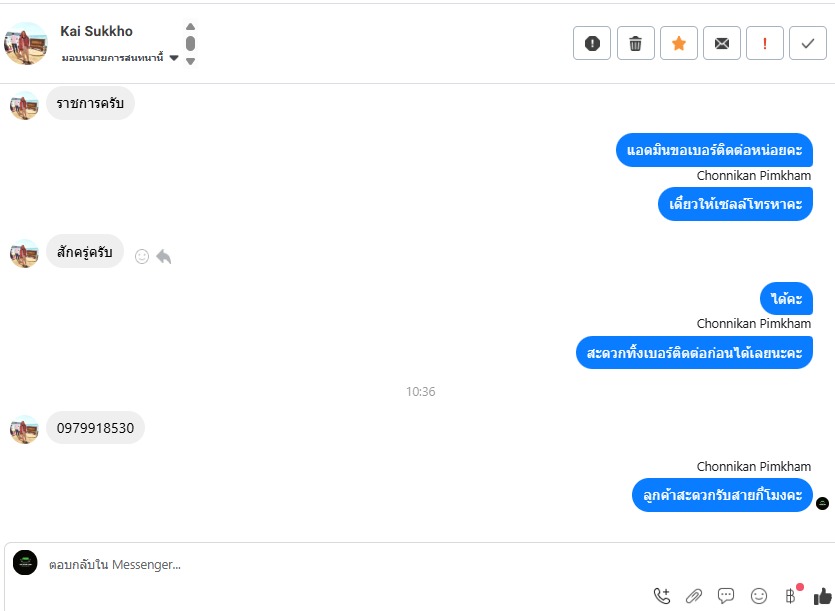The width and height of the screenshot is (835, 611).
Task: Open Kai Sukkho profile picture in header
Action: pos(26,44)
